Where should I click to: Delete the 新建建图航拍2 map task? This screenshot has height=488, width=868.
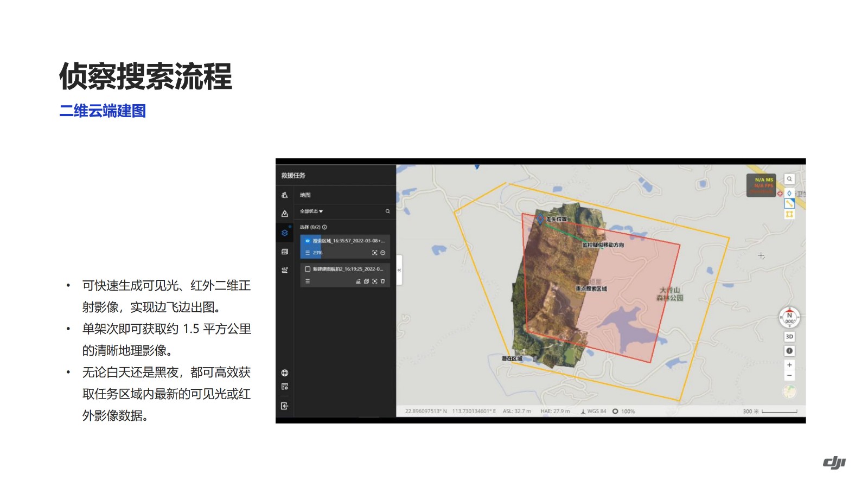pyautogui.click(x=383, y=281)
